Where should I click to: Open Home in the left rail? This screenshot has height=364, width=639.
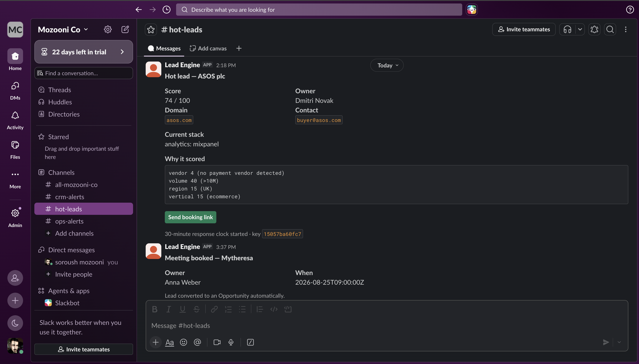pos(15,60)
